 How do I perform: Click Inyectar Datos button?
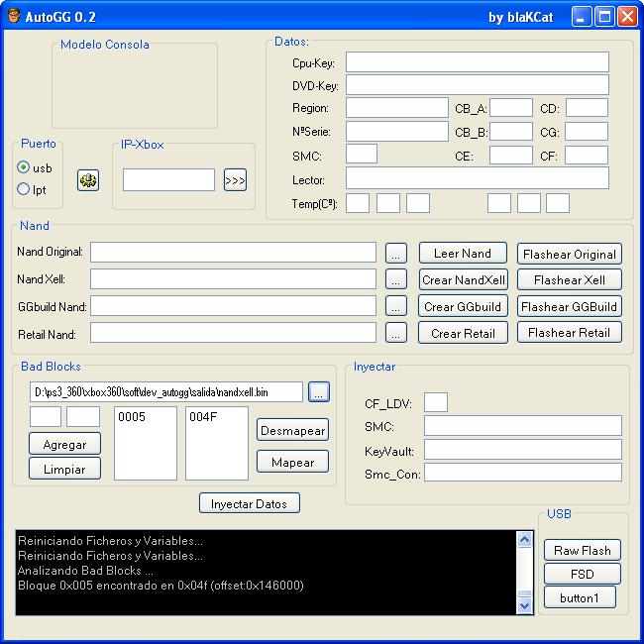pos(249,503)
